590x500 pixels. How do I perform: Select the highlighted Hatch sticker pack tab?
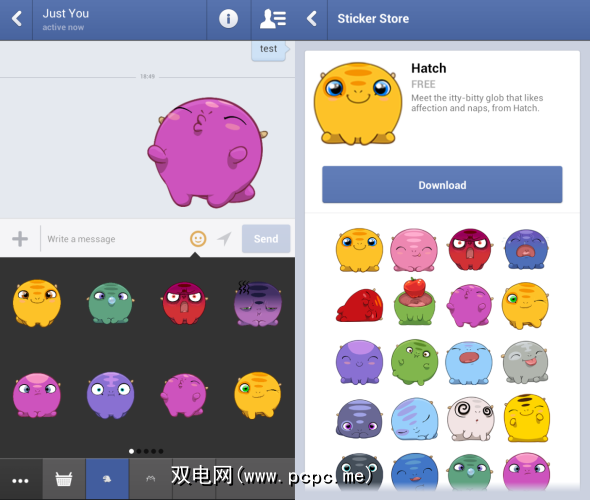coord(107,479)
